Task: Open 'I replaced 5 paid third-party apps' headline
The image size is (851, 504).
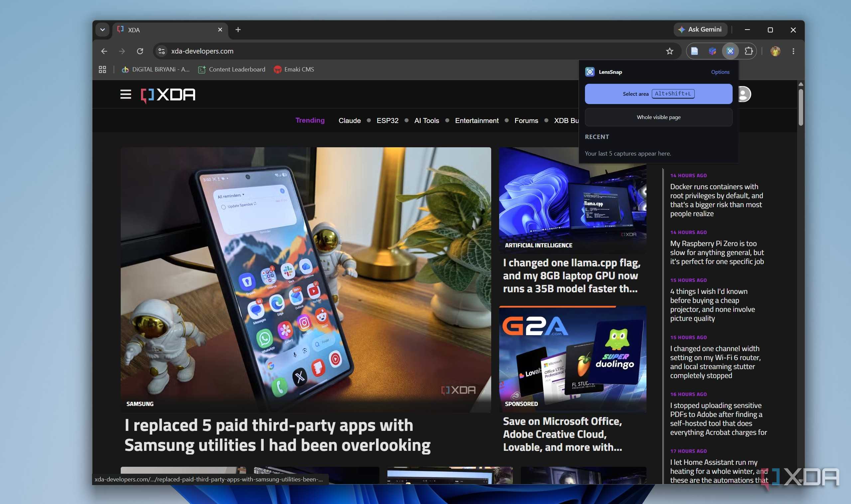Action: (x=277, y=435)
